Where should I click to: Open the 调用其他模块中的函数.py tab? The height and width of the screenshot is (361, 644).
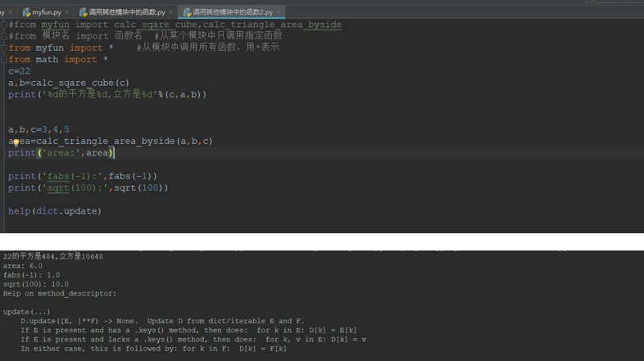[x=126, y=12]
